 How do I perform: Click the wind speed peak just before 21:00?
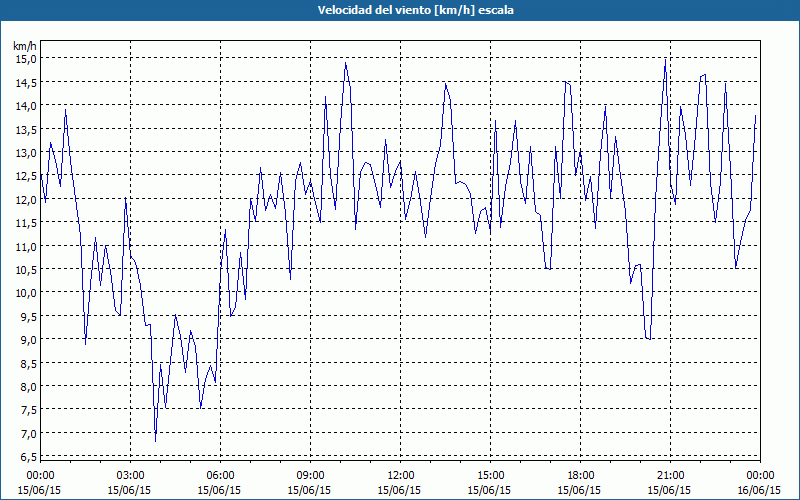665,59
